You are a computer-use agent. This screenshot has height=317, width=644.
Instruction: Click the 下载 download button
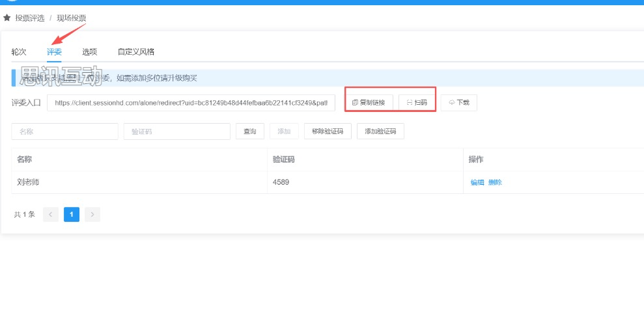(x=459, y=103)
